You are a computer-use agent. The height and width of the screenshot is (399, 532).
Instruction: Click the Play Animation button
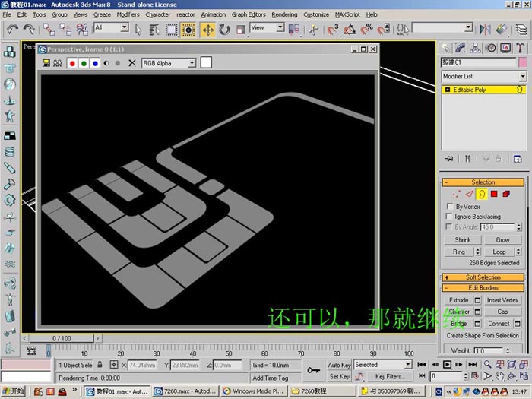point(447,364)
